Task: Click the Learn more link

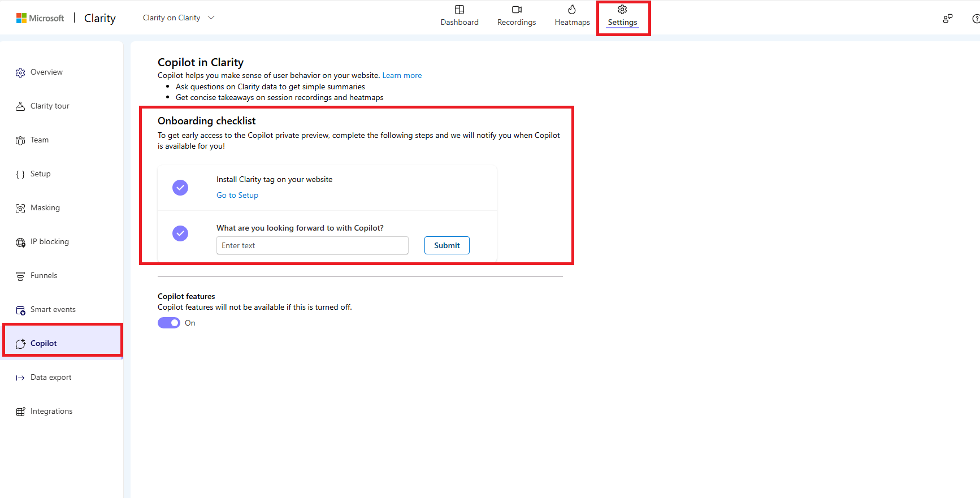Action: [x=402, y=76]
